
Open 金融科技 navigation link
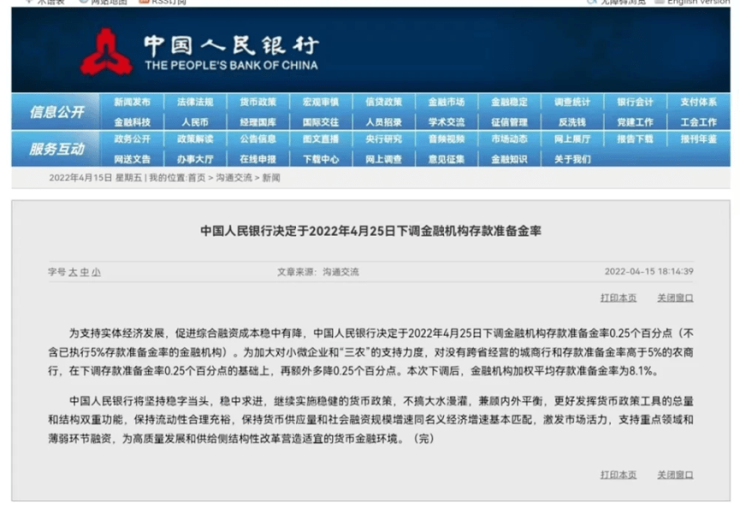(x=132, y=122)
